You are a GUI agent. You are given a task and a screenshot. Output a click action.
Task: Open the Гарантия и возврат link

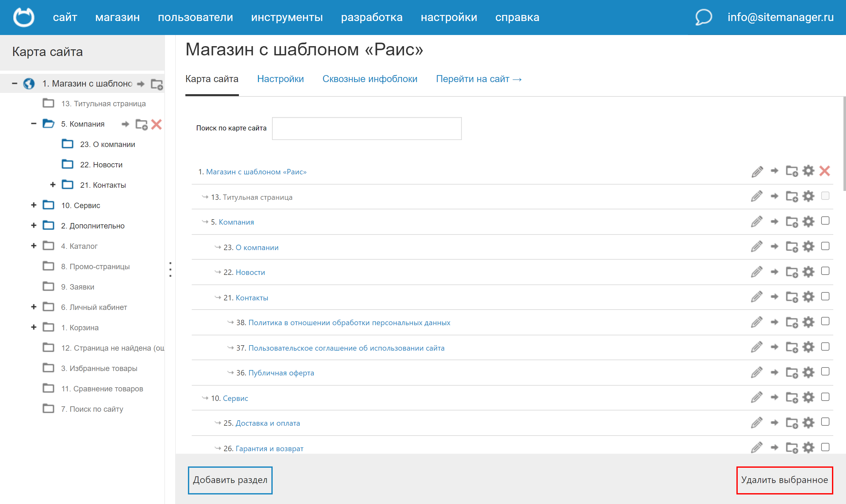[x=269, y=449]
